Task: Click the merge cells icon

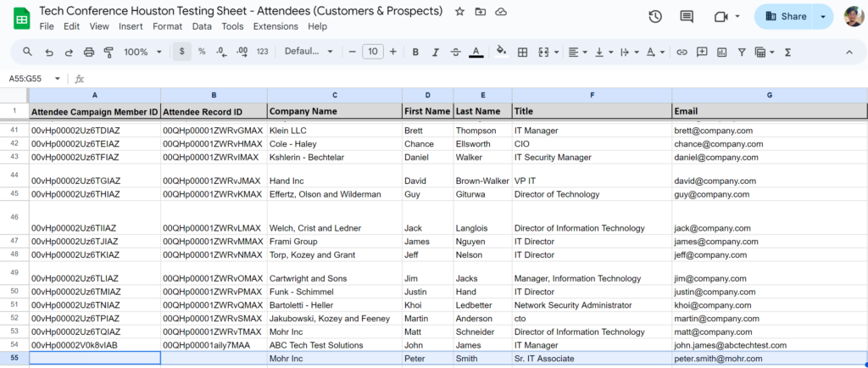Action: point(542,52)
